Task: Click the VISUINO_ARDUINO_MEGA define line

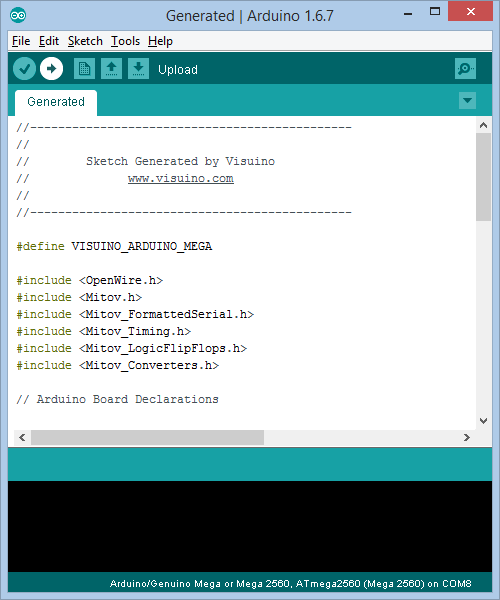Action: click(114, 246)
